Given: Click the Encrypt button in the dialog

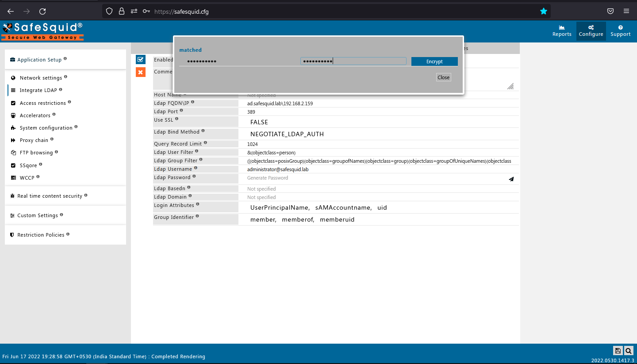Looking at the screenshot, I should coord(434,61).
